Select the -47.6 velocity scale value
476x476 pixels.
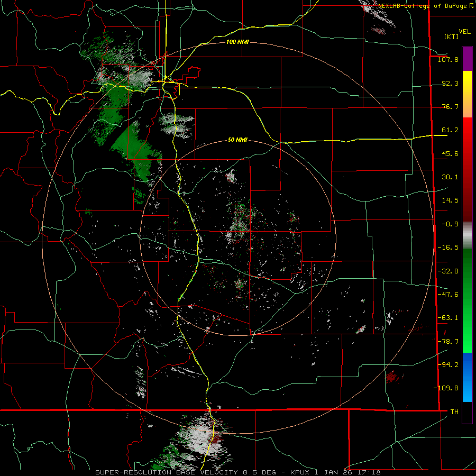[x=448, y=295]
